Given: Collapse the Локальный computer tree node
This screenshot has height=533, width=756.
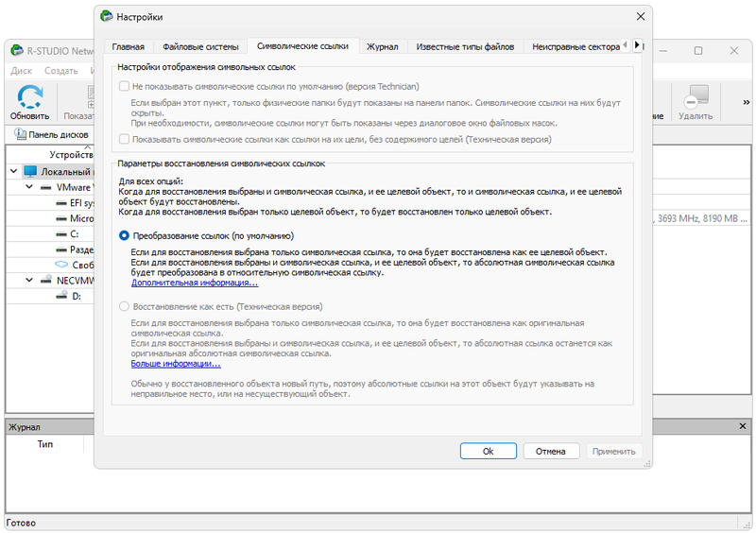Looking at the screenshot, I should 13,171.
